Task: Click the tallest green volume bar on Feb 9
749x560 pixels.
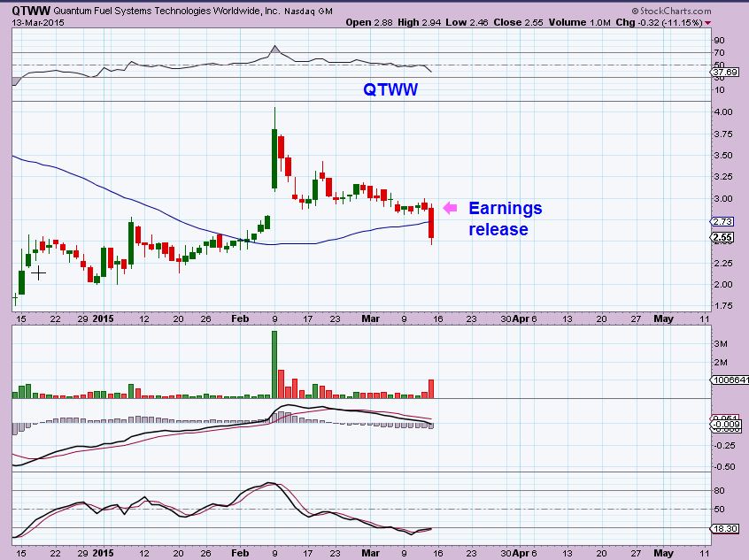Action: coord(274,364)
